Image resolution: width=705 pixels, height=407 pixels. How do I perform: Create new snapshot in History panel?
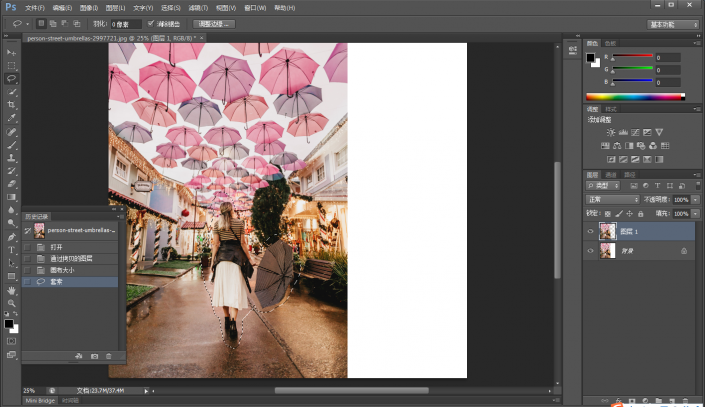(94, 356)
